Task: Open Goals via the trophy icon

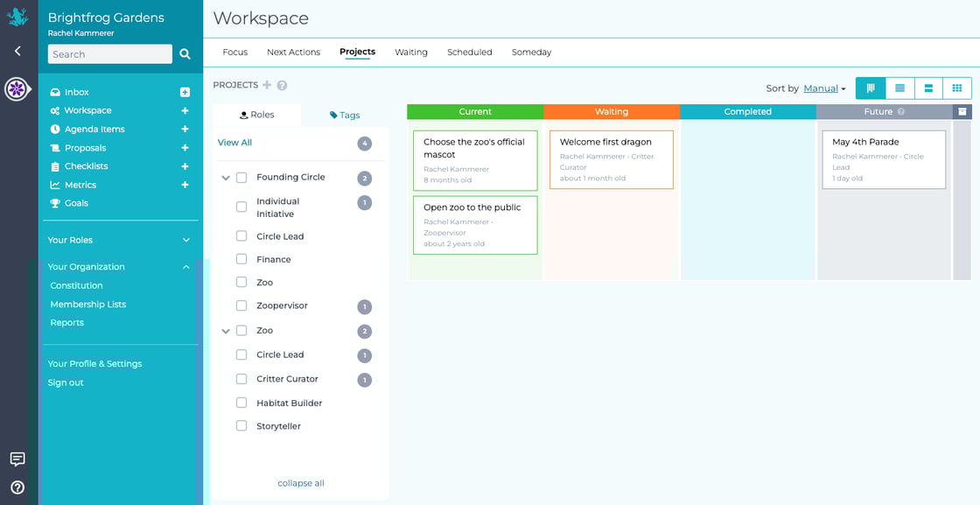Action: pyautogui.click(x=77, y=202)
